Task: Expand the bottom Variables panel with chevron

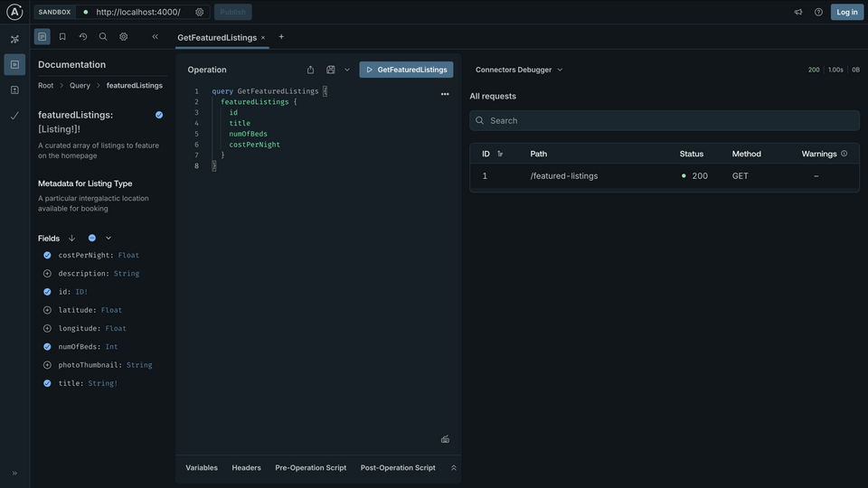Action: (x=453, y=468)
